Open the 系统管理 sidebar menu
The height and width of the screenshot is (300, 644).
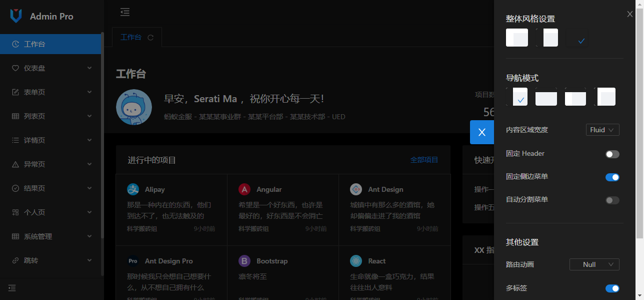click(50, 236)
